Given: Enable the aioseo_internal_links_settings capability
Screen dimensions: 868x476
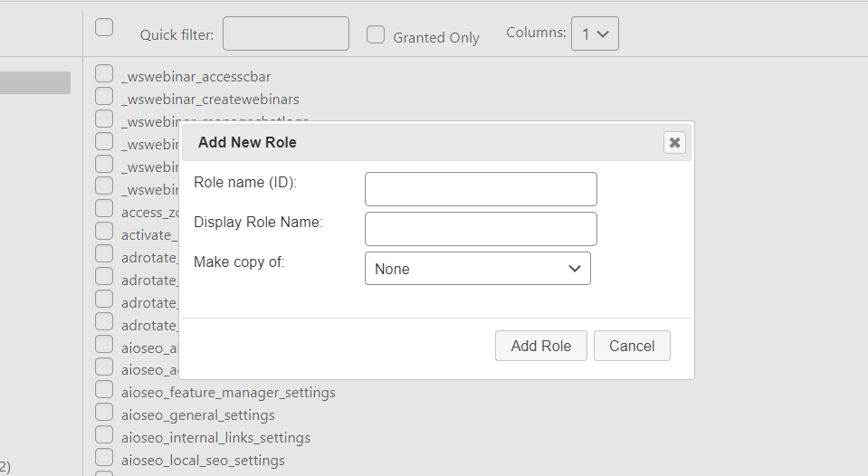Looking at the screenshot, I should pos(104,435).
